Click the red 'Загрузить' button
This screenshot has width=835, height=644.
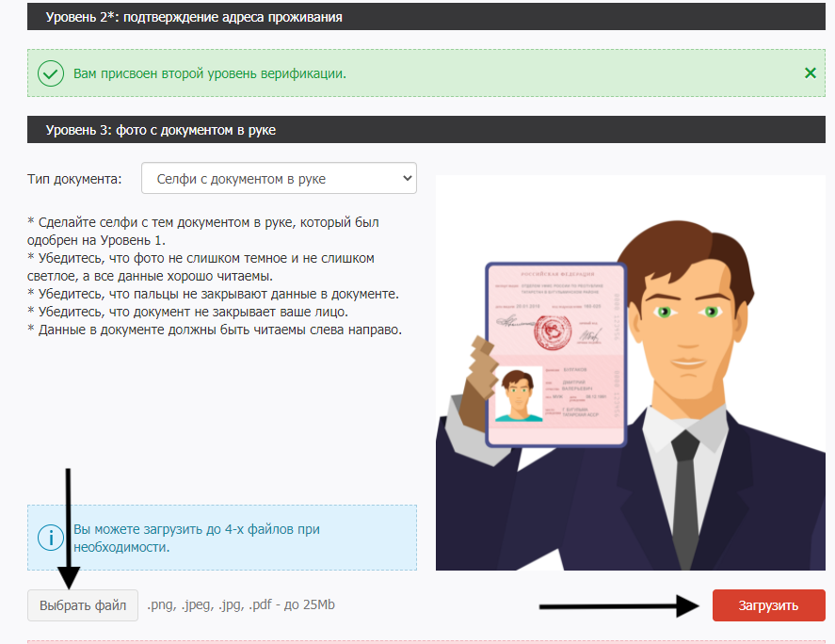(x=768, y=605)
